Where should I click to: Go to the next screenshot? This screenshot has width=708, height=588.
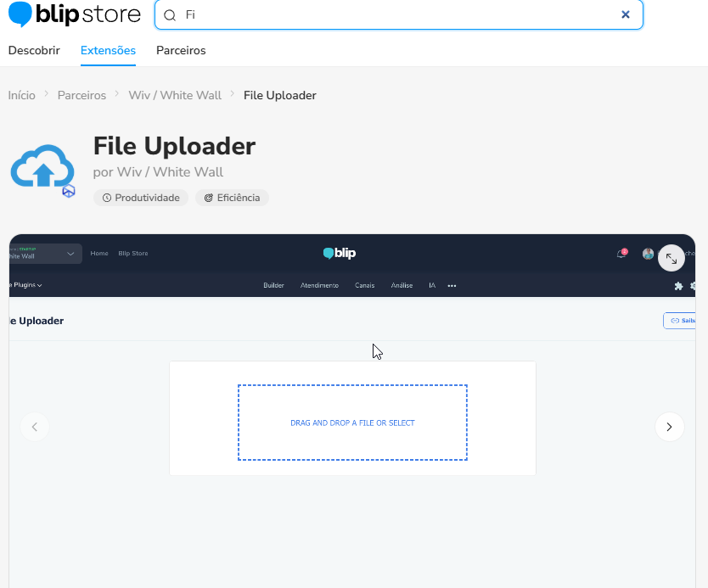coord(669,427)
